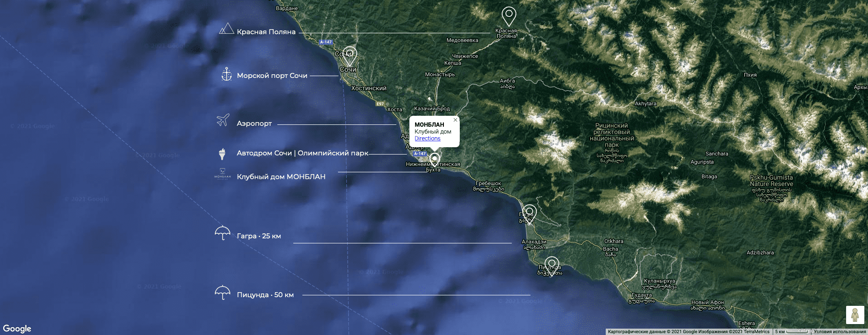Click the Кепша place label
868x335 pixels.
click(x=452, y=63)
